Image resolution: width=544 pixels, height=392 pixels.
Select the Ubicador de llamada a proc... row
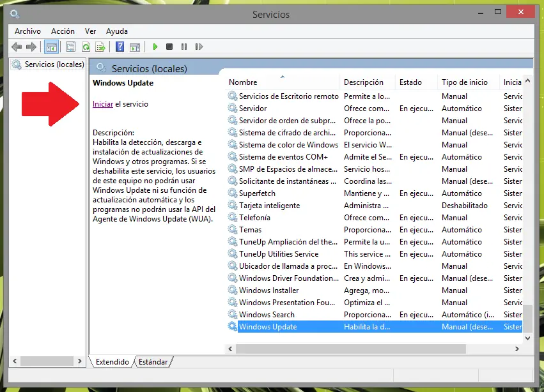[374, 266]
